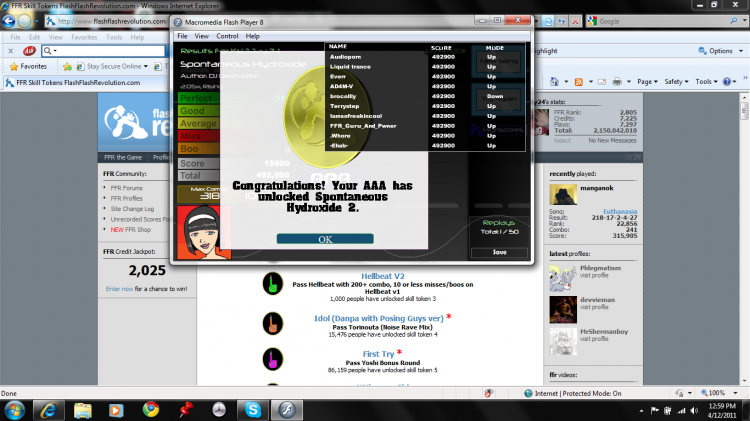Screen dimensions: 750x421
Task: Open Skype from the taskbar
Action: click(253, 410)
